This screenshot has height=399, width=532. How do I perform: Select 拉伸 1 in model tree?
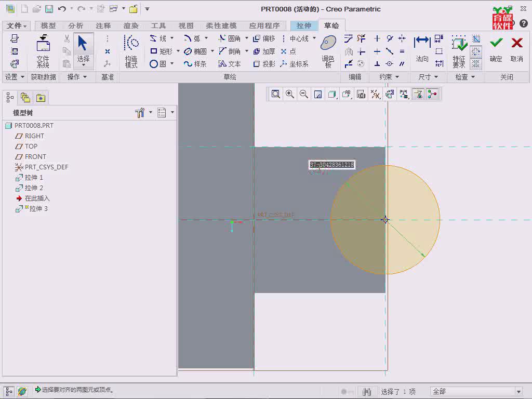coord(29,178)
